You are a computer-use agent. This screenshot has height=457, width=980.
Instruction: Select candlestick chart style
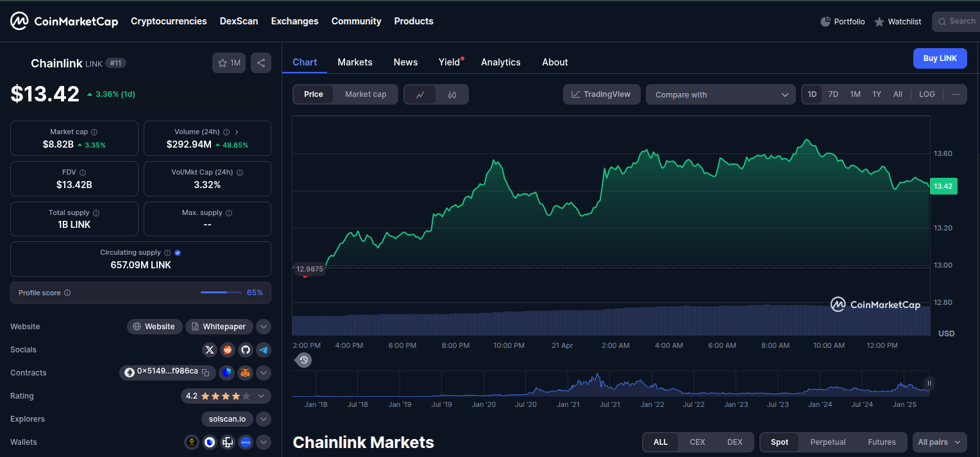452,94
